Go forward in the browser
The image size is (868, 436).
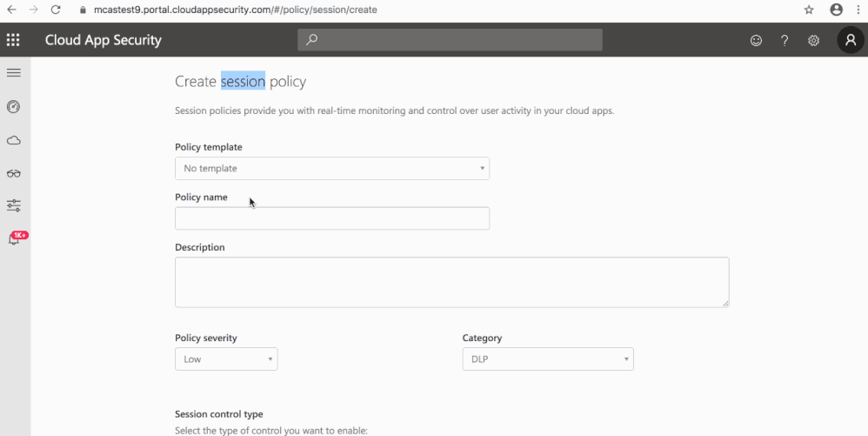point(33,10)
